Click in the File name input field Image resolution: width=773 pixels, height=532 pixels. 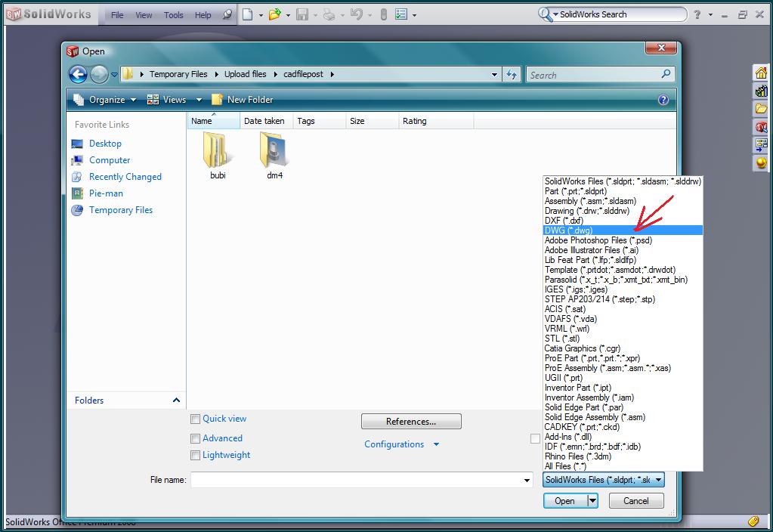point(358,480)
